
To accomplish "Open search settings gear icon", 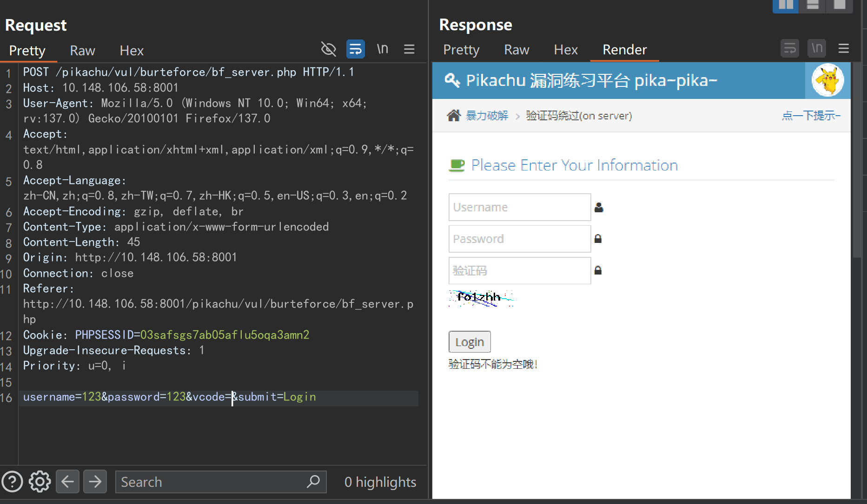I will [40, 482].
